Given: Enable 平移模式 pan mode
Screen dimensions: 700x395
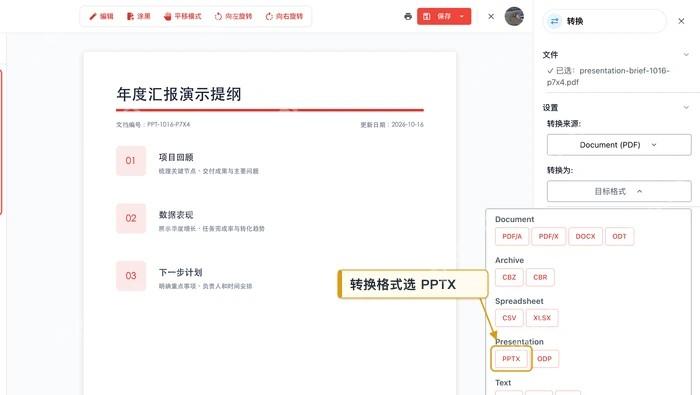Looking at the screenshot, I should click(x=182, y=17).
